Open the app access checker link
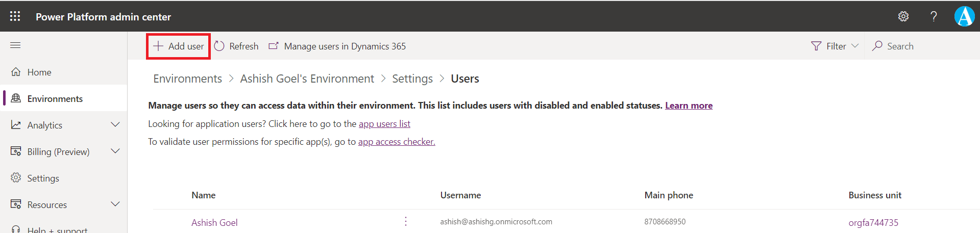 [x=397, y=142]
